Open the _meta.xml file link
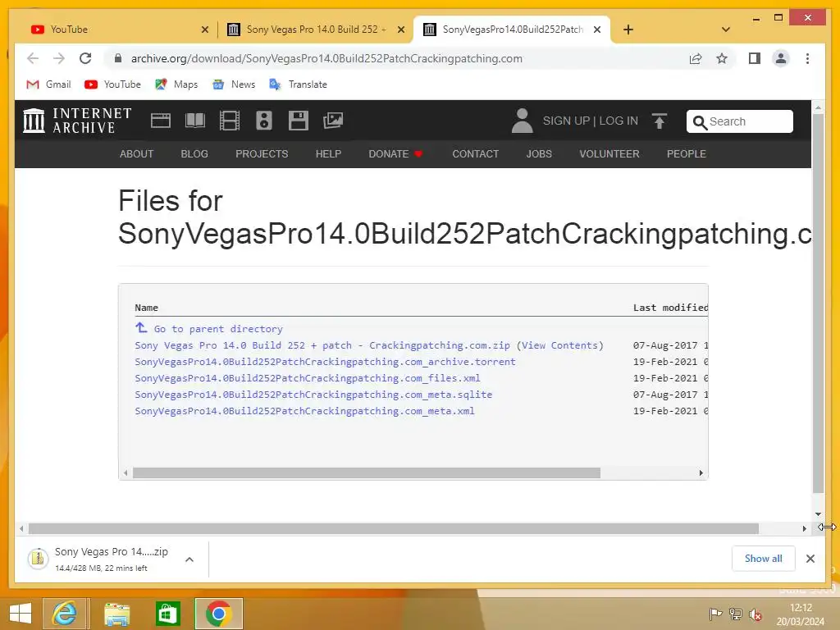This screenshot has height=630, width=840. (304, 411)
